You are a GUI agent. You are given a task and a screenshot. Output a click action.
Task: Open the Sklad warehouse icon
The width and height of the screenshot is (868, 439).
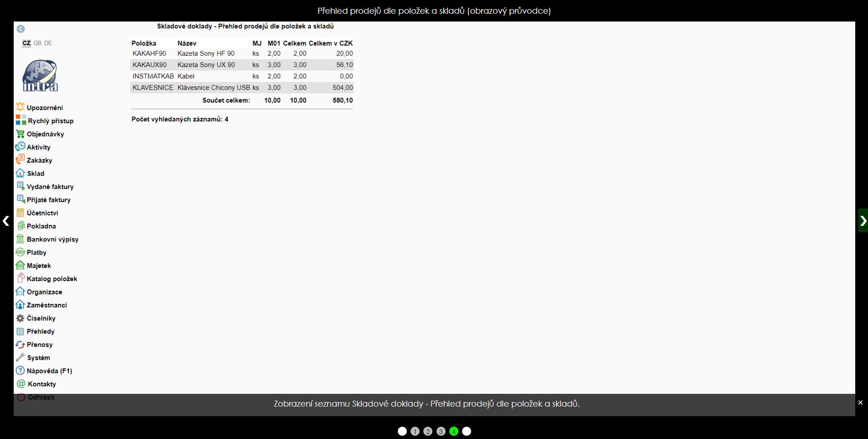[x=20, y=173]
